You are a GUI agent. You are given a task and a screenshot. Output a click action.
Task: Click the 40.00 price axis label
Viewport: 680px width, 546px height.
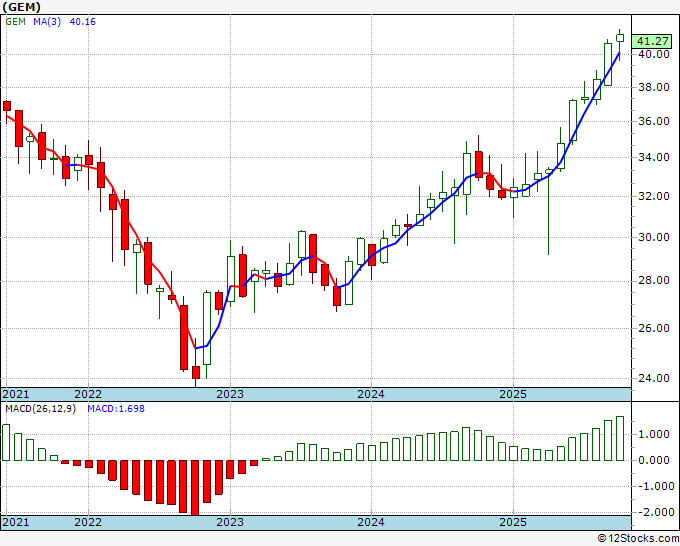click(654, 54)
